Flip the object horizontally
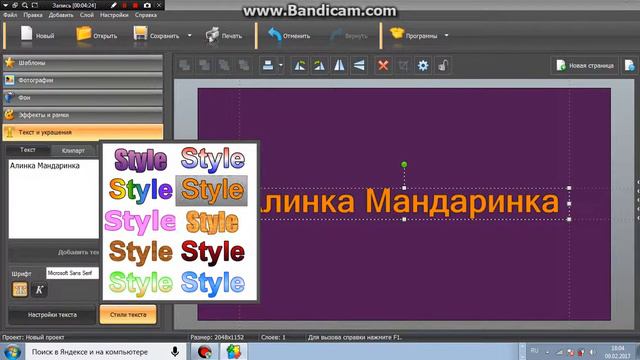Image resolution: width=640 pixels, height=360 pixels. click(339, 65)
